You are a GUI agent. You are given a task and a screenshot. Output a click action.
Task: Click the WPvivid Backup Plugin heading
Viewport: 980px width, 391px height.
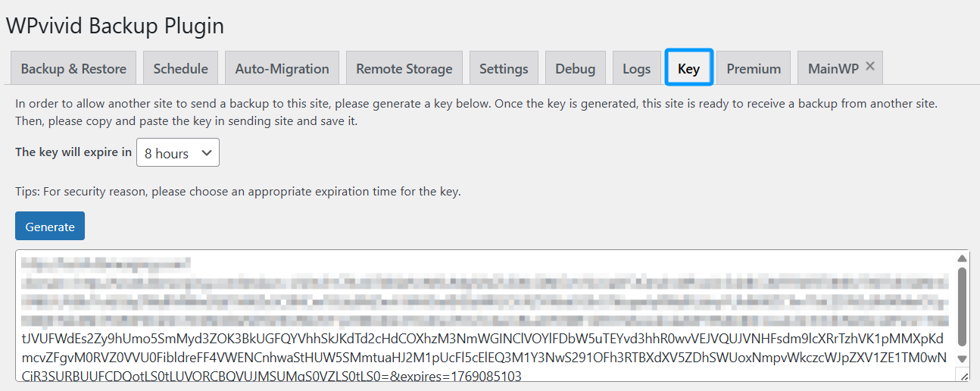point(115,26)
